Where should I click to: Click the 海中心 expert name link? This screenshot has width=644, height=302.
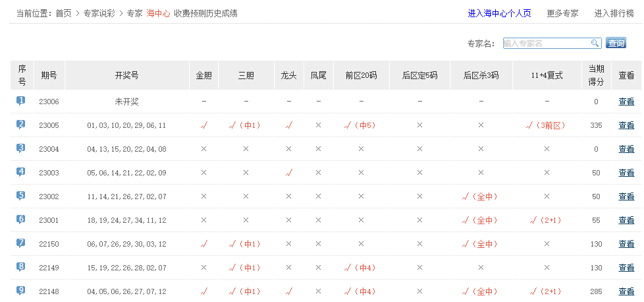click(x=158, y=13)
